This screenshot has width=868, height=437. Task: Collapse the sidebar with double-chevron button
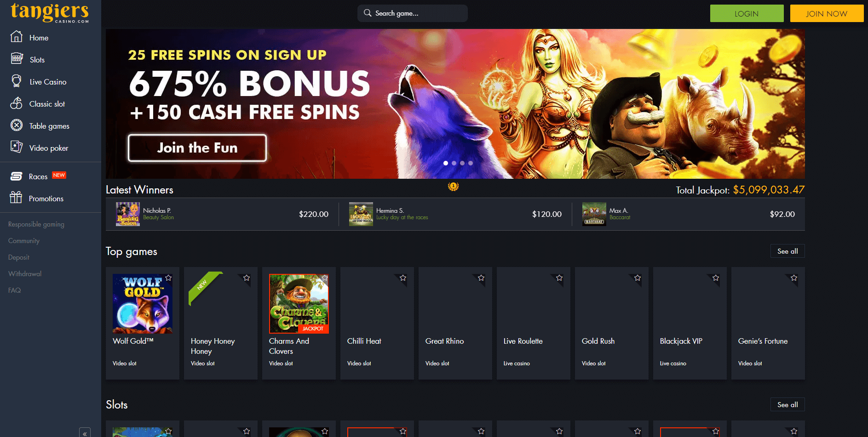click(85, 433)
